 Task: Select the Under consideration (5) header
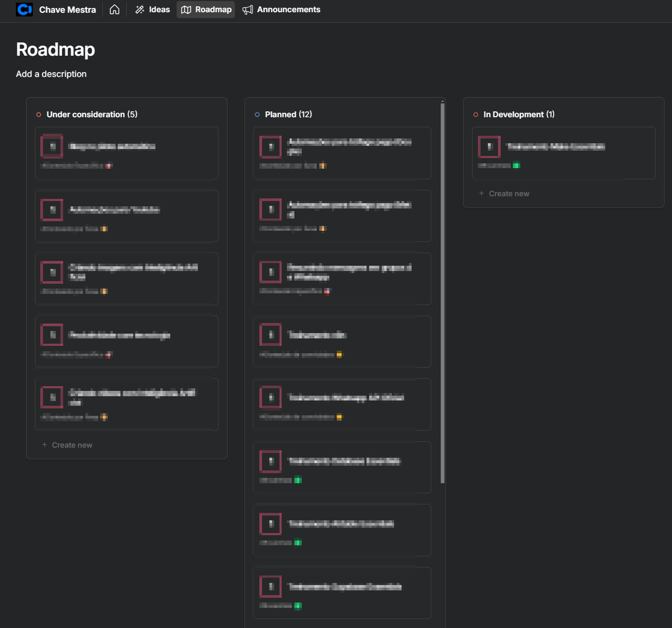click(x=92, y=115)
